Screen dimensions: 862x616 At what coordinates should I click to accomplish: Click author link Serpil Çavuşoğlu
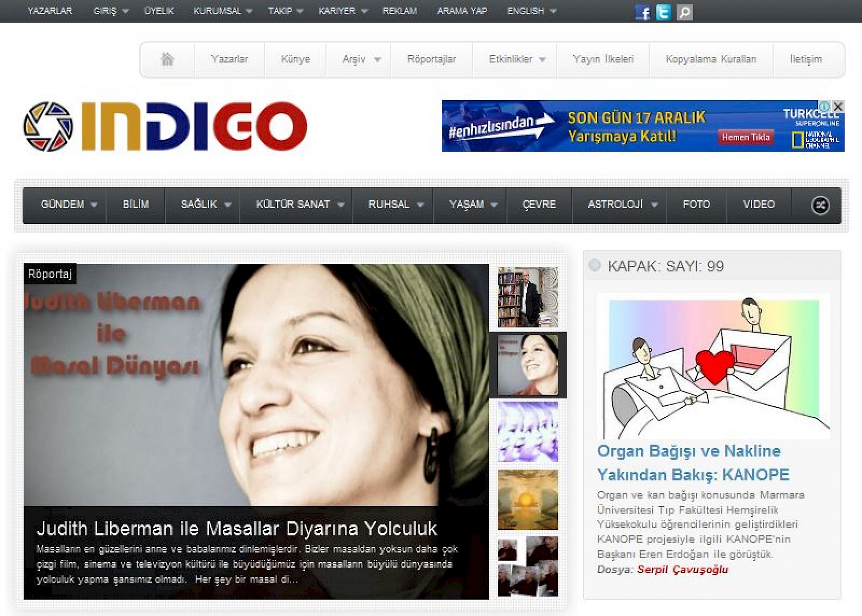point(682,569)
